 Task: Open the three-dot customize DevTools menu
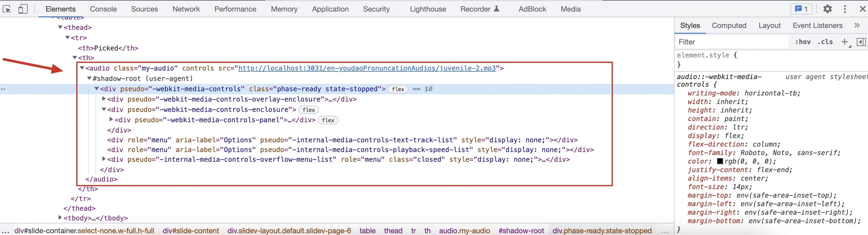pos(845,9)
